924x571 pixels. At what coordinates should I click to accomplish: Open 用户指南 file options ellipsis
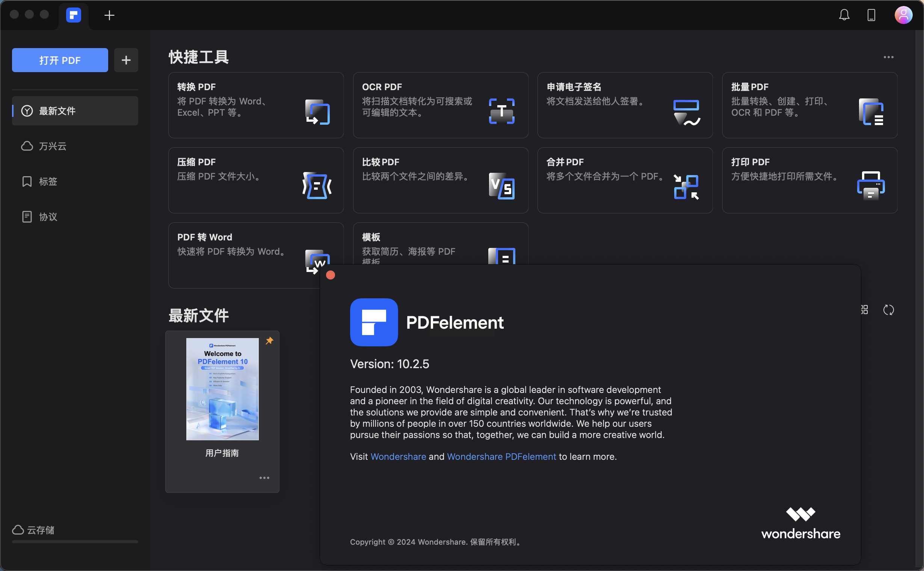point(264,478)
